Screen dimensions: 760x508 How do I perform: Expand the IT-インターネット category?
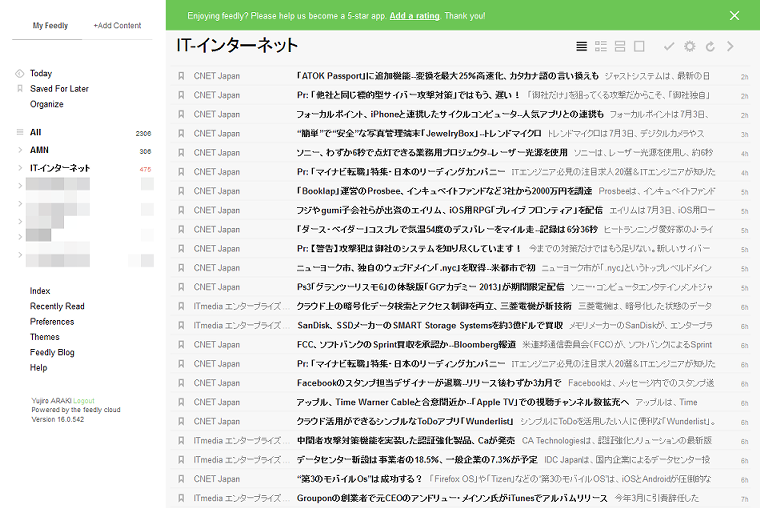coord(20,168)
